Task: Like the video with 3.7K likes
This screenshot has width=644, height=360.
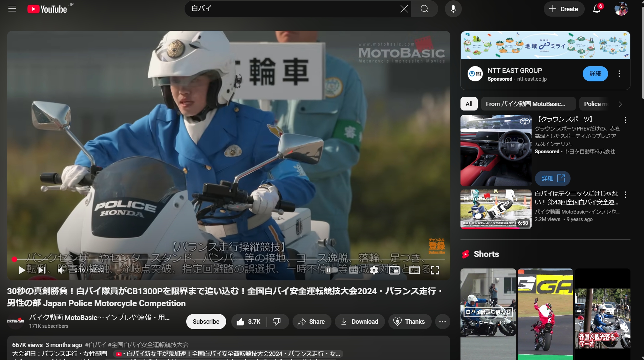Action: [249, 322]
